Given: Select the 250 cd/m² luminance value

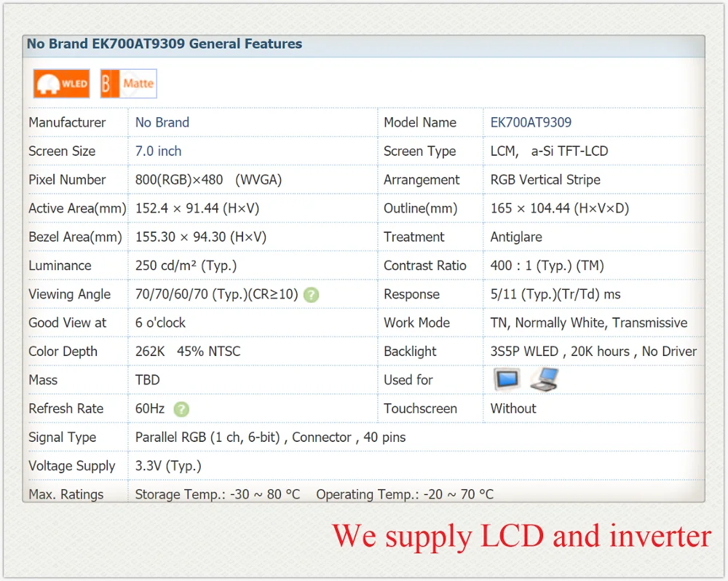Looking at the screenshot, I should point(186,266).
